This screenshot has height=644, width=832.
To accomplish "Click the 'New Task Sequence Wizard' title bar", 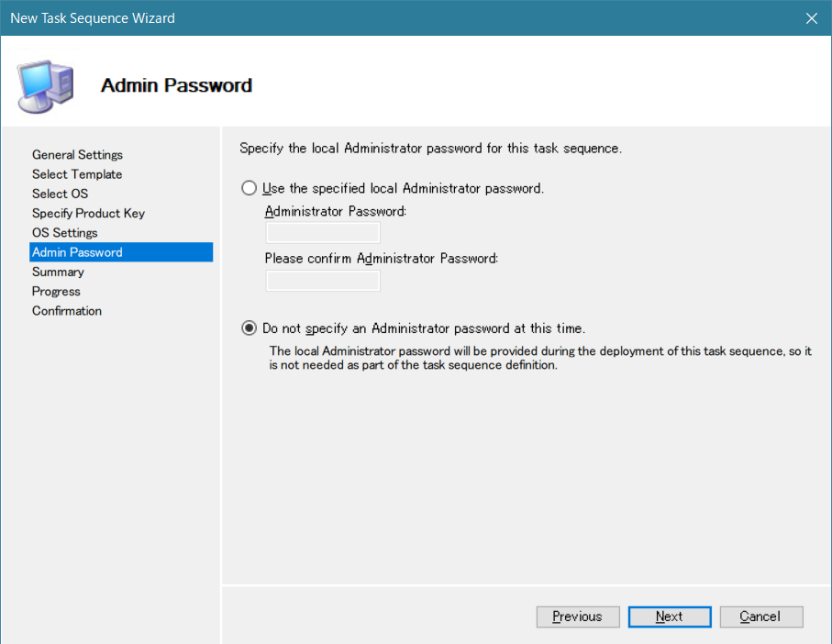I will [x=367, y=18].
